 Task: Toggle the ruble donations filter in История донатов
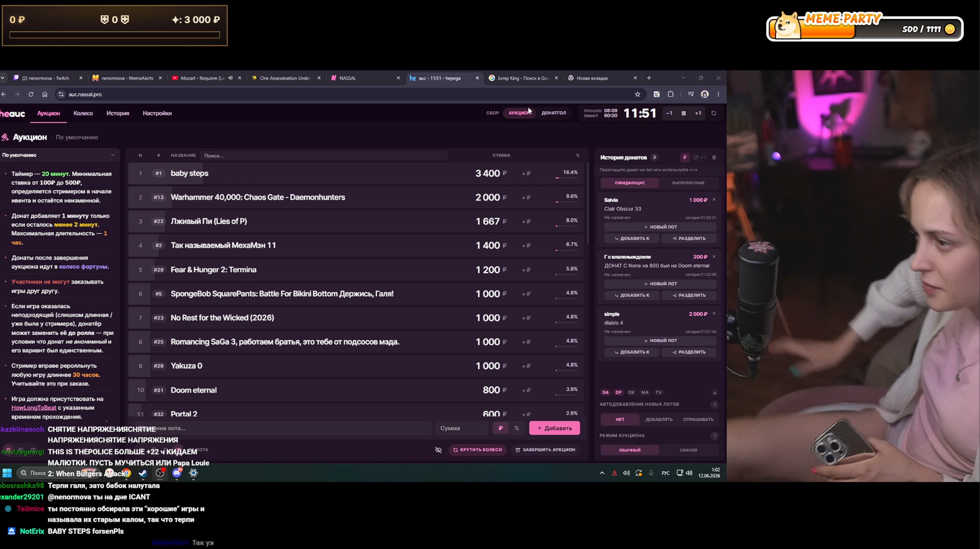(685, 158)
